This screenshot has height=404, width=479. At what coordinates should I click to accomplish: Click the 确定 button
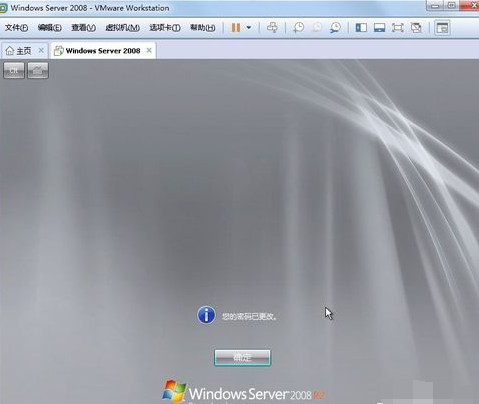pos(242,358)
